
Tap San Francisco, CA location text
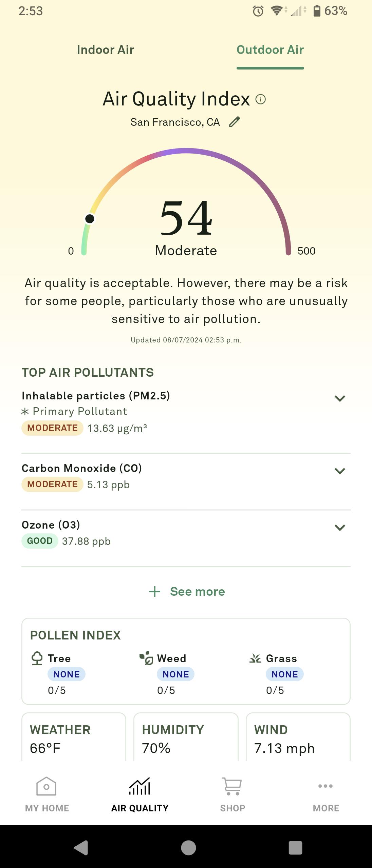(x=175, y=122)
